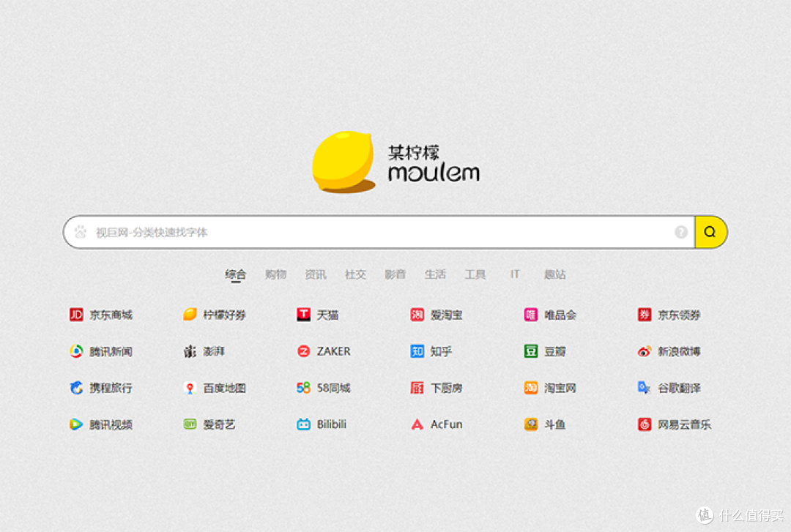Open the 京东领券 coupon icon
Image resolution: width=791 pixels, height=532 pixels.
[645, 315]
